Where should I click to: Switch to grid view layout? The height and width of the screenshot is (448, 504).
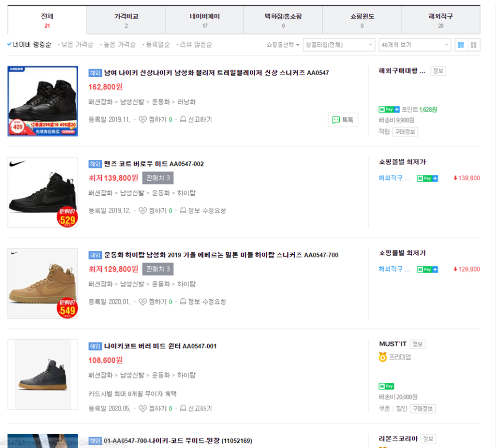pos(473,45)
